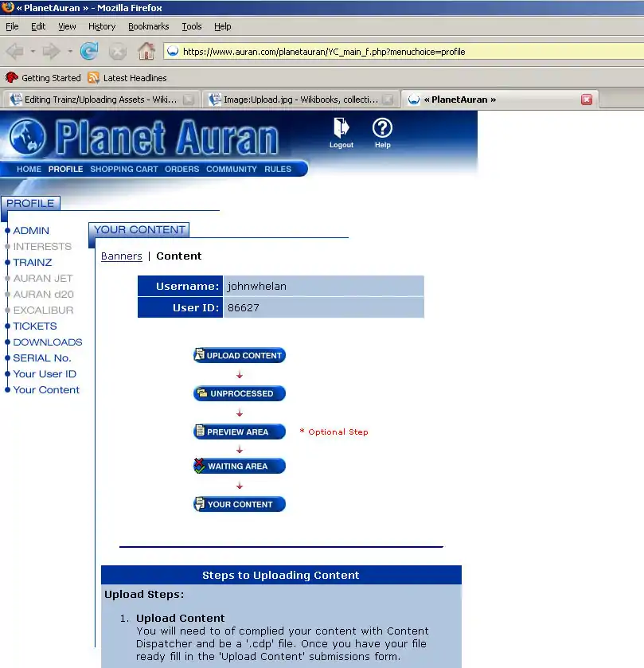Viewport: 644px width, 668px height.
Task: Open the Tools menu
Action: 191,26
